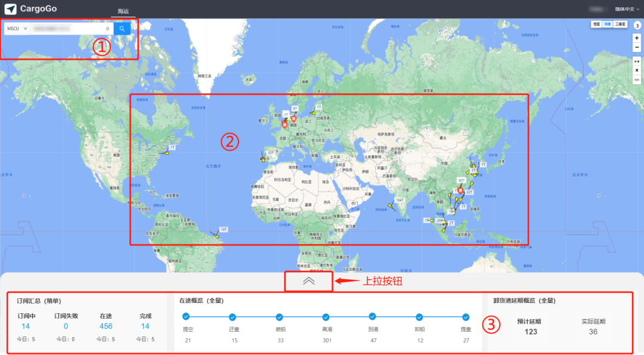Open the 海运 tab
This screenshot has width=644, height=355.
coord(123,11)
